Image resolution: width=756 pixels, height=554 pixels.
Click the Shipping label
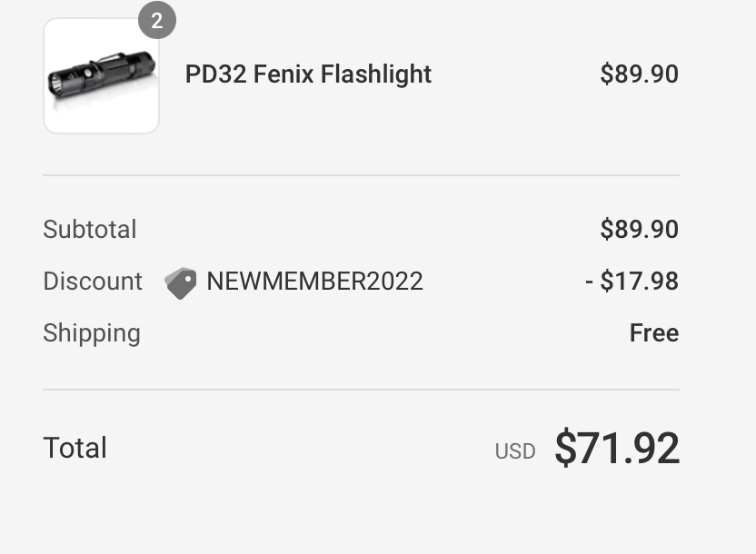[91, 333]
